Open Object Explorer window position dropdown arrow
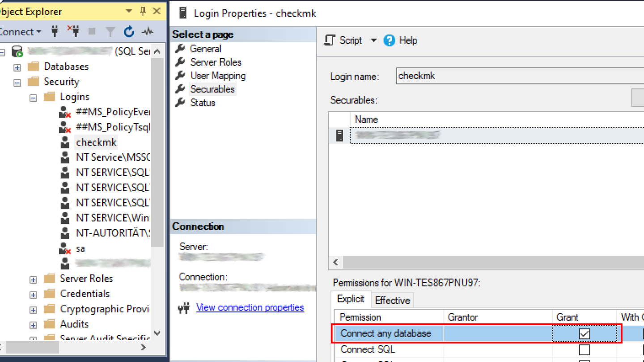This screenshot has width=644, height=362. pyautogui.click(x=129, y=11)
